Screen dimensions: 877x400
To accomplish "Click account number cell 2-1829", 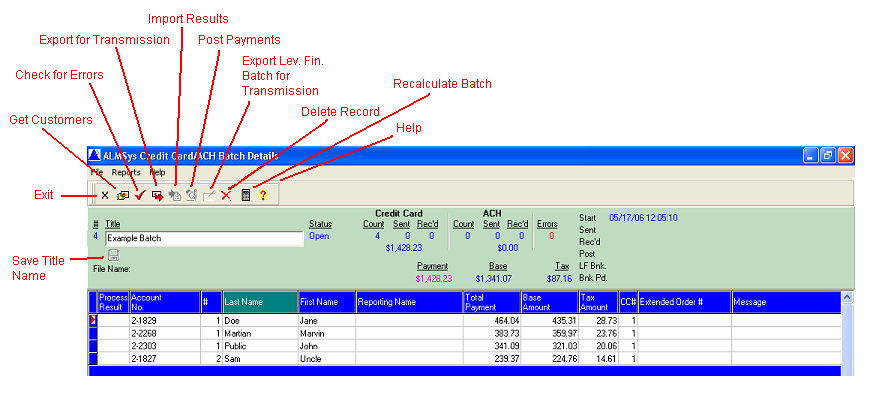I will point(165,321).
